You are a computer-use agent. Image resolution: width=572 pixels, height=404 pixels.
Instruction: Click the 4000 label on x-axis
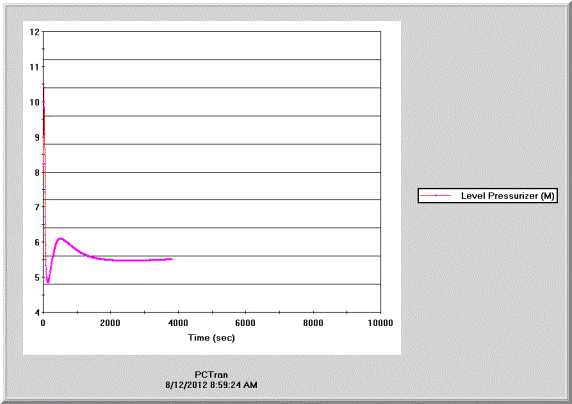[178, 323]
